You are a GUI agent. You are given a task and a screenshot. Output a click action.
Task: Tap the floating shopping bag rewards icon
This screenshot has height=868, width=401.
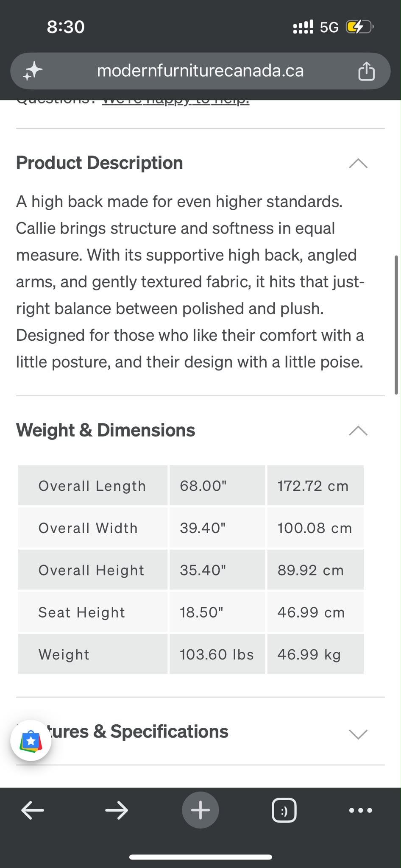31,740
